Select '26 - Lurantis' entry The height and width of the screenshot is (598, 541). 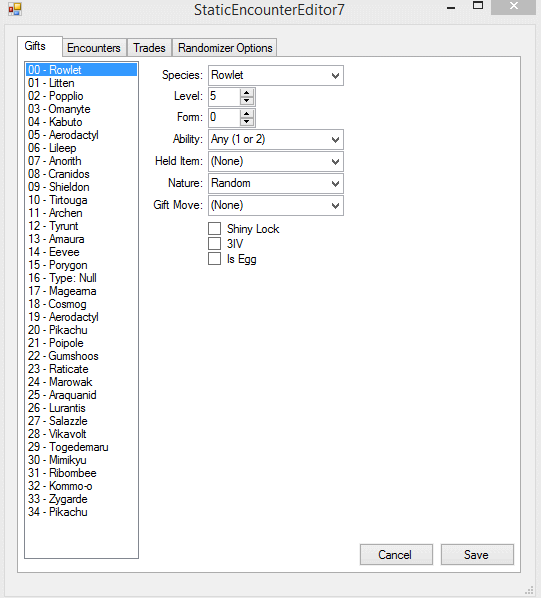pos(81,408)
